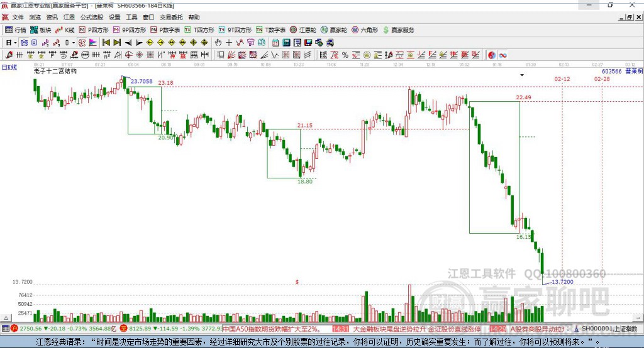644x348 pixels.
Task: Jump to the first bar icon
Action: tap(106, 42)
